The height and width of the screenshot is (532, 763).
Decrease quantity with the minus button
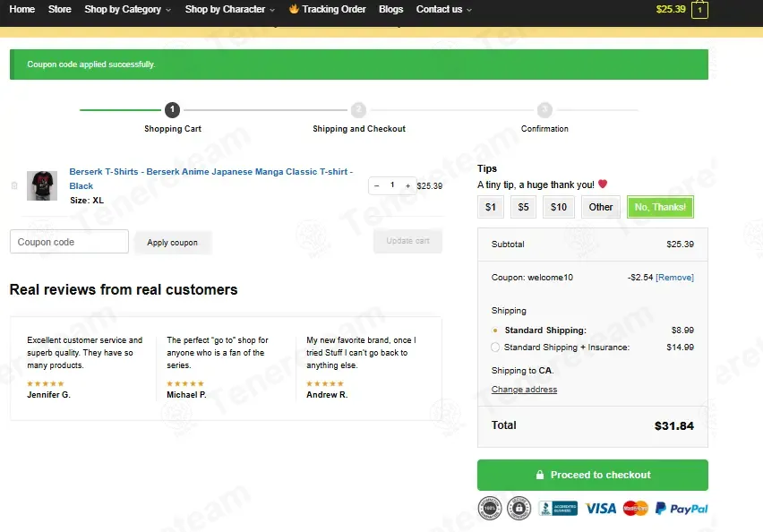(377, 185)
